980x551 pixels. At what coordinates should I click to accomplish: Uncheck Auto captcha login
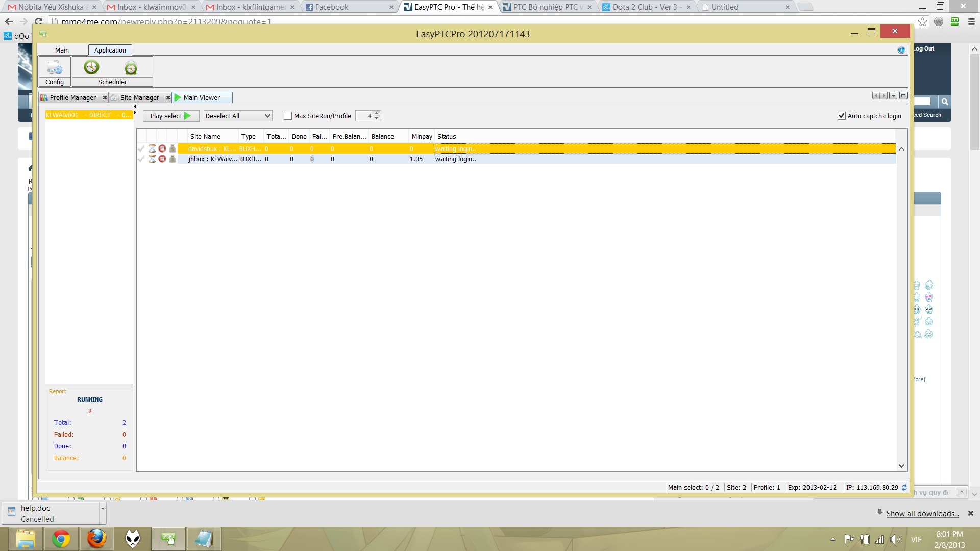(842, 116)
